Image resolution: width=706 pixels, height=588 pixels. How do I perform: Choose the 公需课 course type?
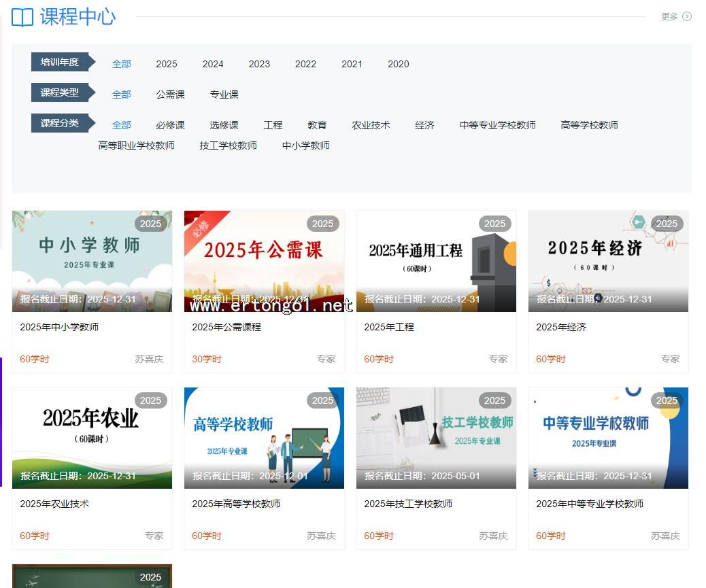170,94
